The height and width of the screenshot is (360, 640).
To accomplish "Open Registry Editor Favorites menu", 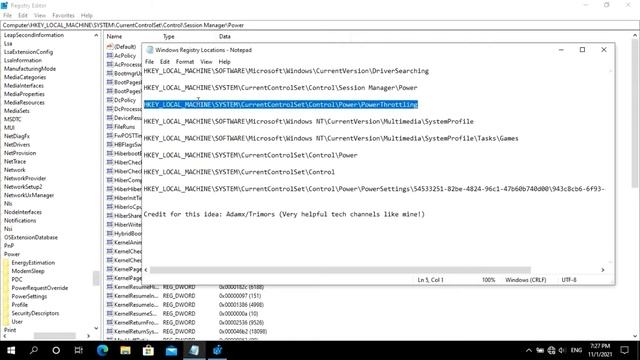I will (63, 16).
